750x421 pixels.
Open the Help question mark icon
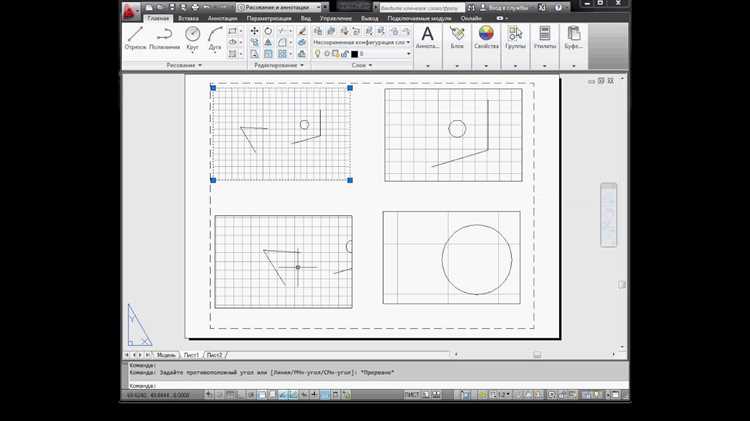pyautogui.click(x=558, y=8)
